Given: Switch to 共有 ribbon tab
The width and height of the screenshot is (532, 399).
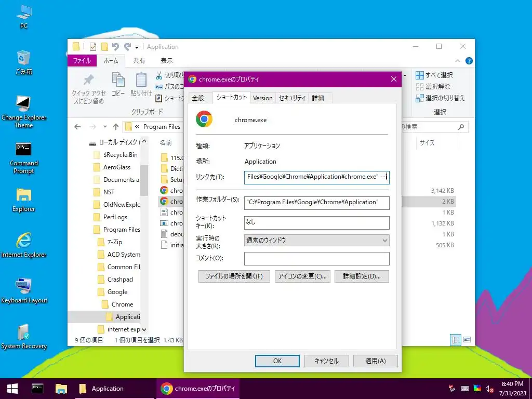Looking at the screenshot, I should (x=139, y=61).
